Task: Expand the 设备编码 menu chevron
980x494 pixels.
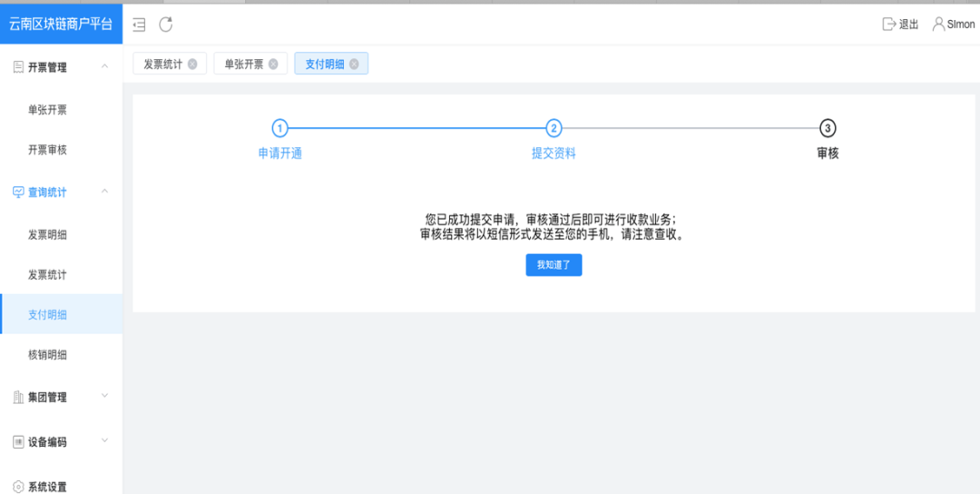Action: point(105,440)
